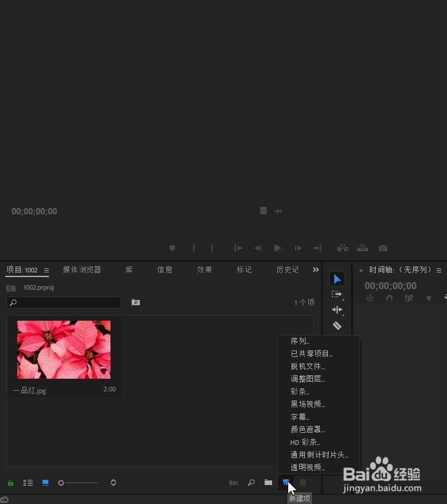The height and width of the screenshot is (504, 447).
Task: Open the project panel menu icon
Action: coord(47,270)
